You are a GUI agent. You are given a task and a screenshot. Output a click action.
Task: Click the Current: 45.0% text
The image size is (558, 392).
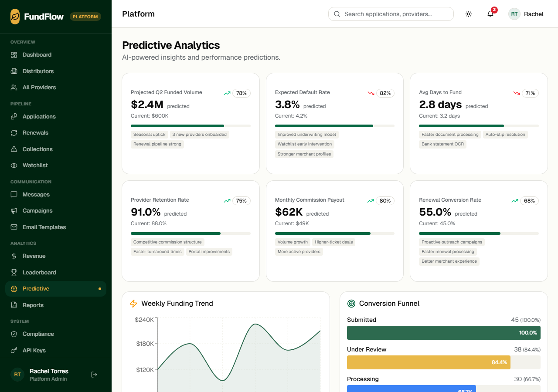(437, 223)
